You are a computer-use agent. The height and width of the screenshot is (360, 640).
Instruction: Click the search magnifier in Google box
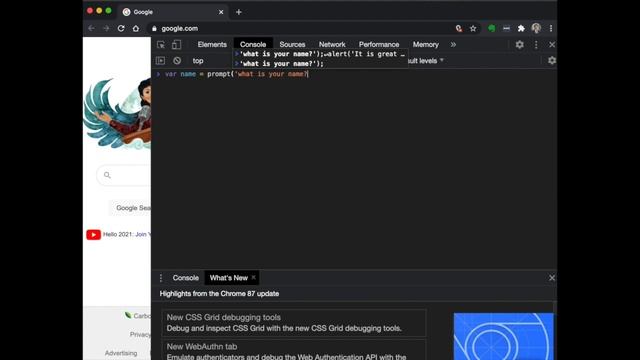point(107,175)
